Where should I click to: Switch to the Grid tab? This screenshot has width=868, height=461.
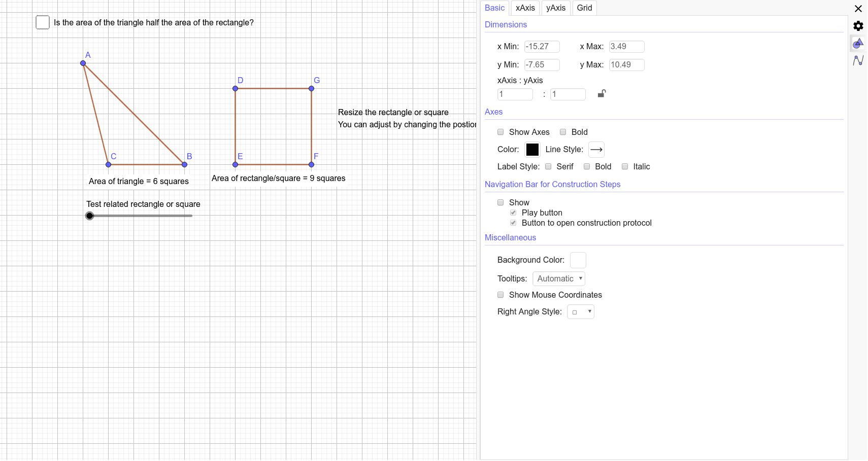click(x=584, y=8)
